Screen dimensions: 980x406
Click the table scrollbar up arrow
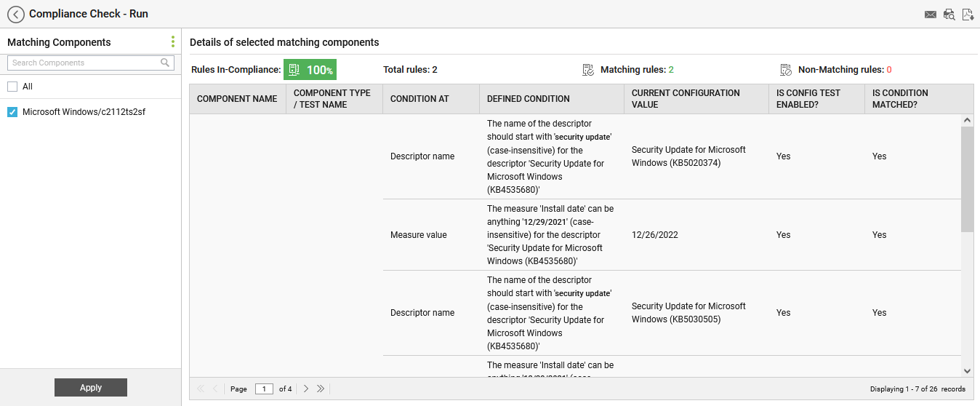(x=967, y=120)
